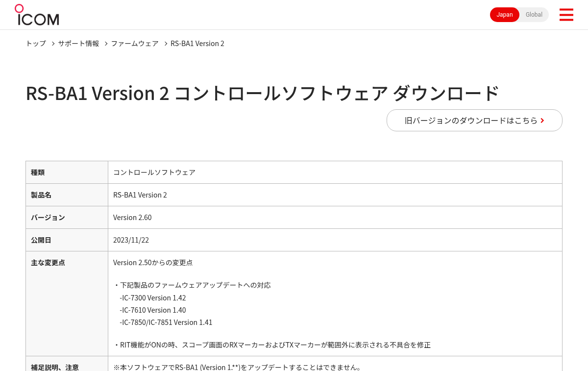Open the red hamburger menu
This screenshot has width=588, height=371.
[x=566, y=15]
